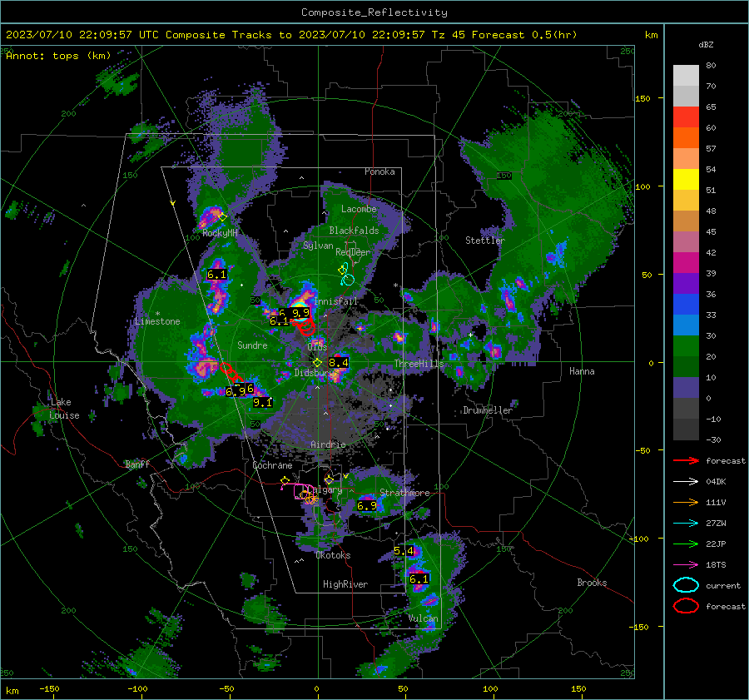Click the Drumheller city label

click(488, 410)
